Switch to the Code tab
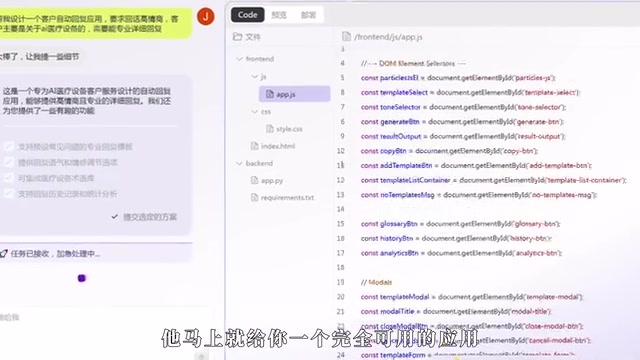640x360 pixels. click(x=247, y=15)
